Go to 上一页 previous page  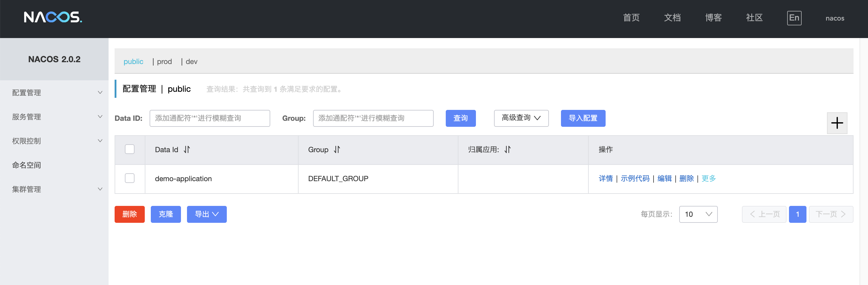[764, 214]
